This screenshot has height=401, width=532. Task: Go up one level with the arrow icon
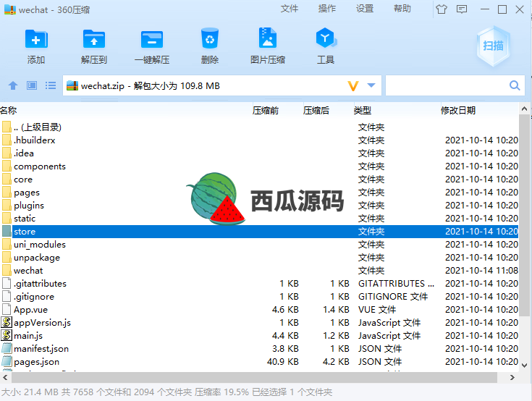coord(13,85)
